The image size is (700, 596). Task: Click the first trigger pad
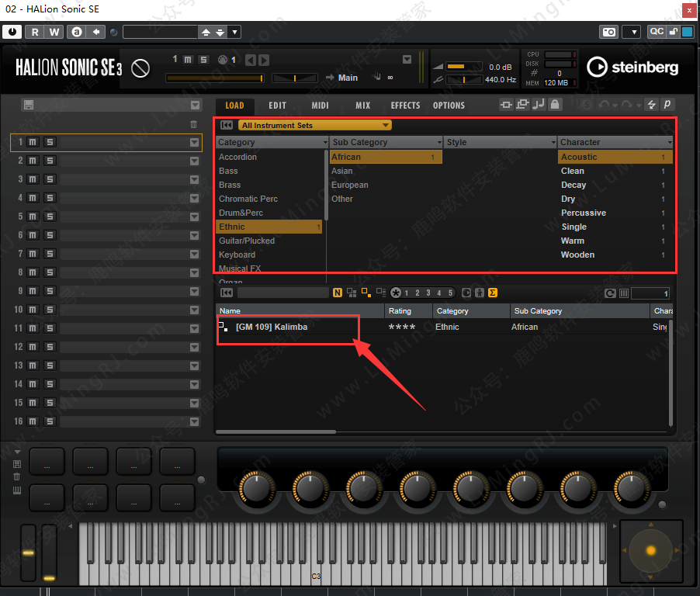tap(47, 462)
